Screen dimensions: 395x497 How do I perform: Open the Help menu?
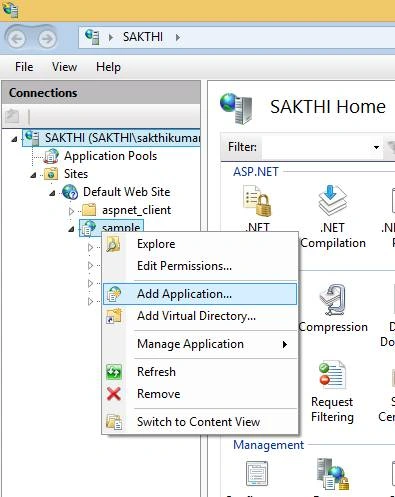(x=108, y=67)
